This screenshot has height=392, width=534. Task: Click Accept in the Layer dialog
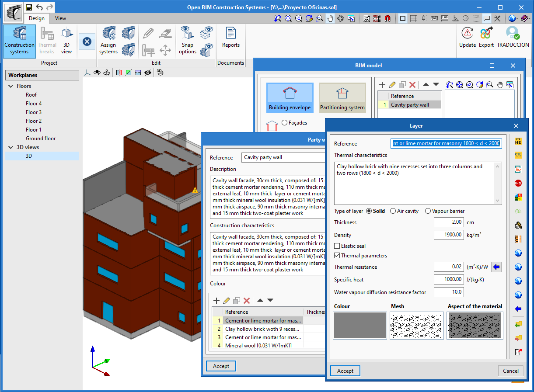345,371
